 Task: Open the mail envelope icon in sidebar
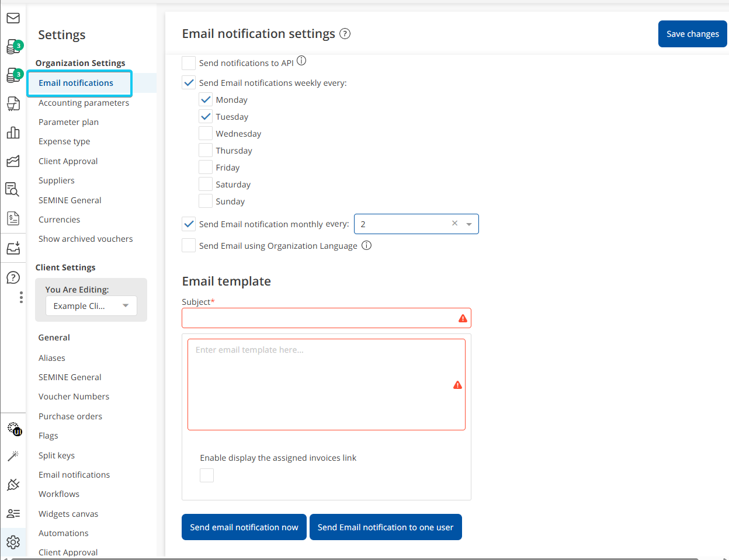click(13, 18)
